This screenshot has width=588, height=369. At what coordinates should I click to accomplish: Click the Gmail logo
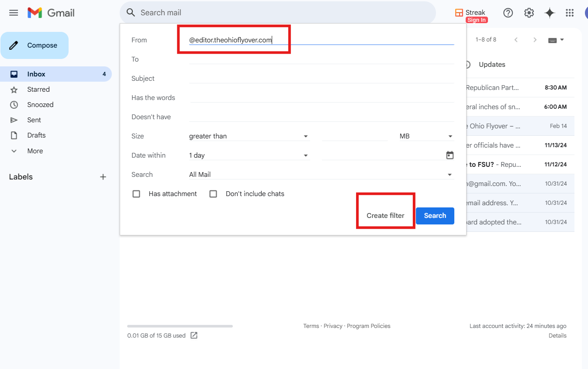(51, 13)
